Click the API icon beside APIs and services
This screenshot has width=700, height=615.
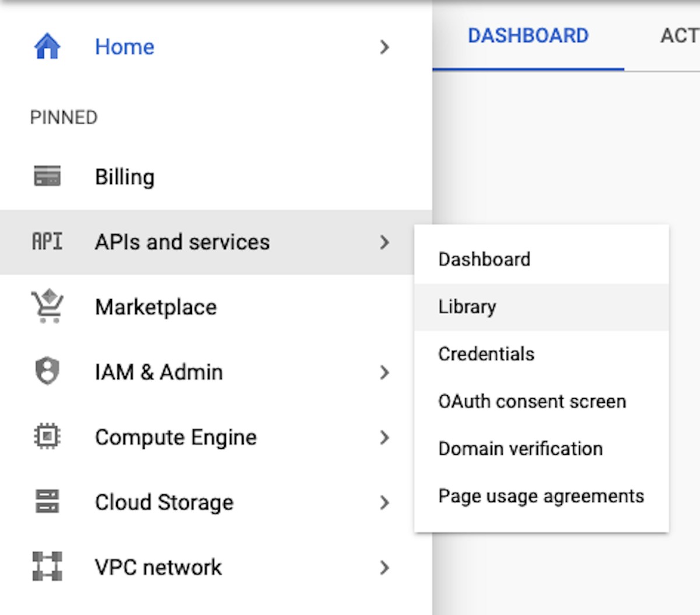pyautogui.click(x=47, y=241)
